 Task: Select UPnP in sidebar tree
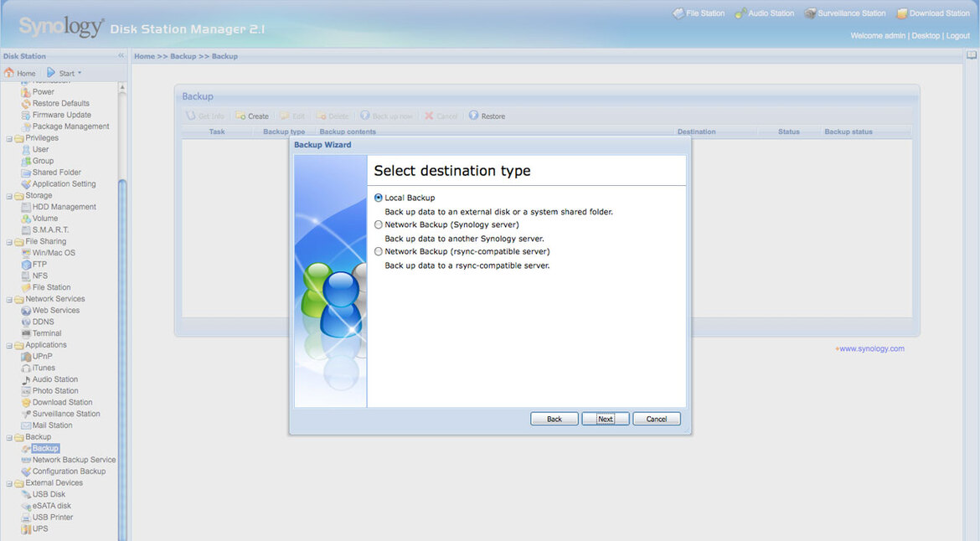(x=43, y=357)
